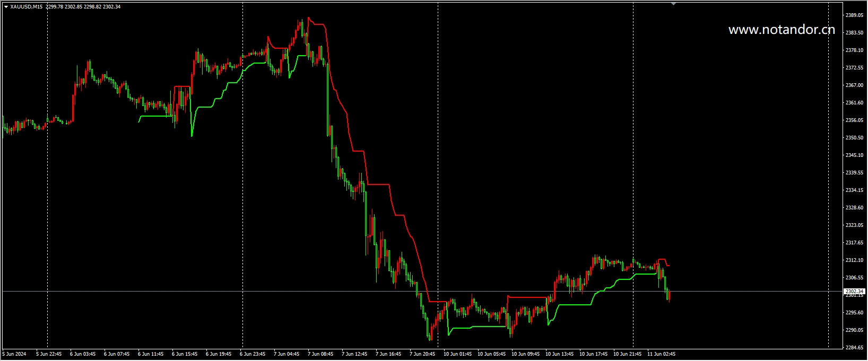The height and width of the screenshot is (361, 868).
Task: Click time axis label 7 Jun 04:45
Action: [x=287, y=354]
